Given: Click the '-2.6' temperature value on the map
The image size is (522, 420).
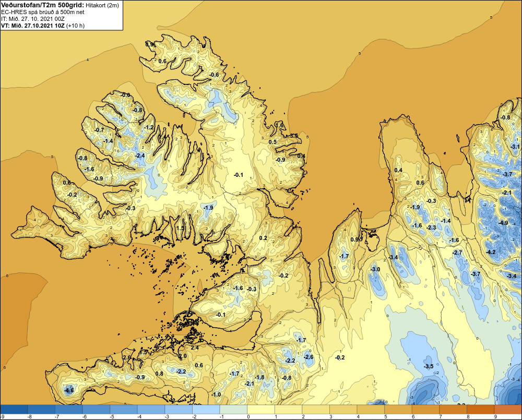Looking at the screenshot, I should point(309,357).
